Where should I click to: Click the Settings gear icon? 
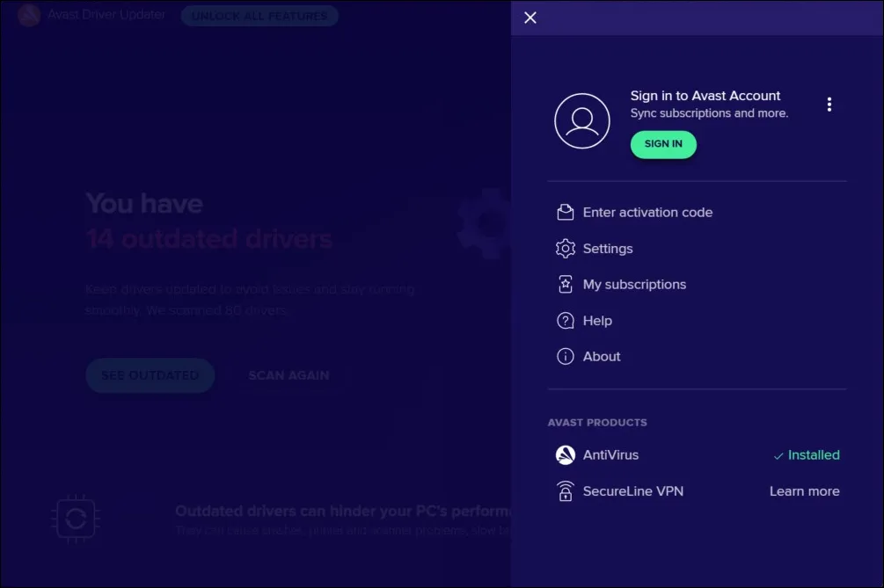565,249
